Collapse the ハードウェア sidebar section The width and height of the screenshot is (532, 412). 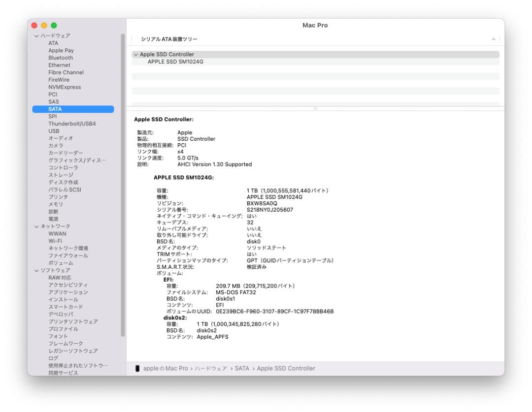tap(36, 35)
